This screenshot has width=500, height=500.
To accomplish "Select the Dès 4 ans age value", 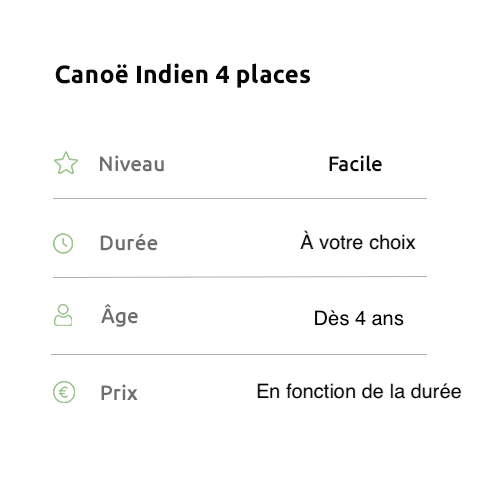I will point(359,318).
